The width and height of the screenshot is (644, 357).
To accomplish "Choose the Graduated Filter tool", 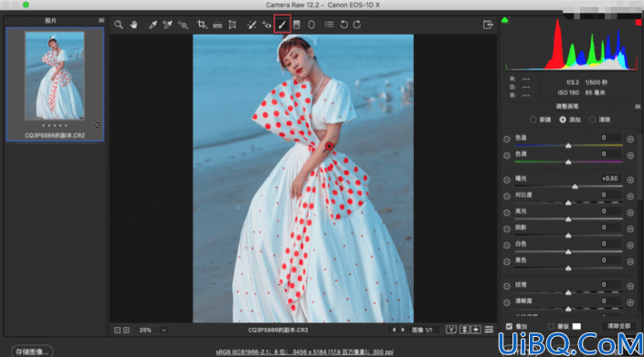I will tap(297, 25).
